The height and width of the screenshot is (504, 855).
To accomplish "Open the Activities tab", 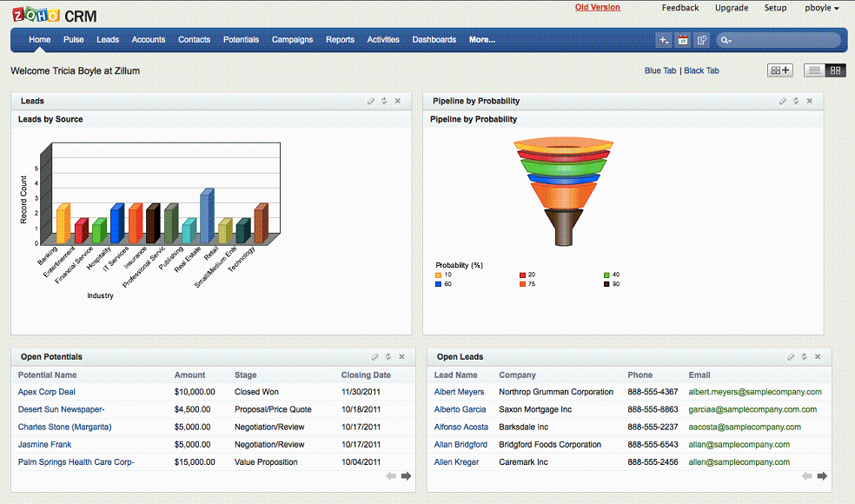I will [383, 40].
